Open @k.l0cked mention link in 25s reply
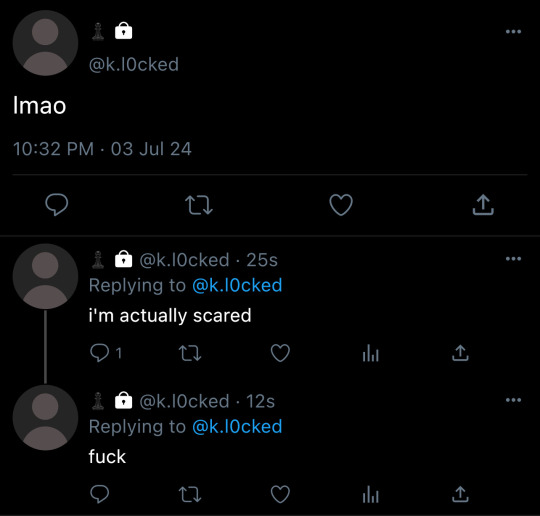The width and height of the screenshot is (540, 516). [237, 285]
